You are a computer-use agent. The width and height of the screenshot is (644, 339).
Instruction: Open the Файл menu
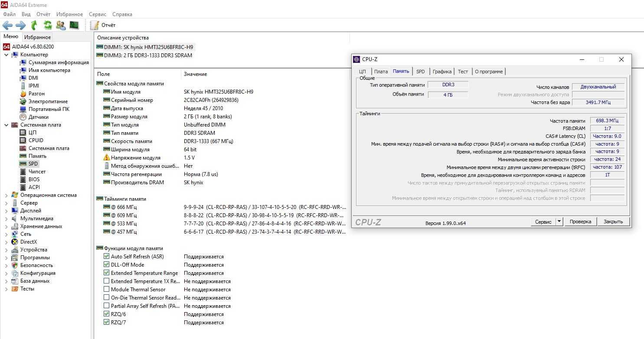[x=9, y=14]
